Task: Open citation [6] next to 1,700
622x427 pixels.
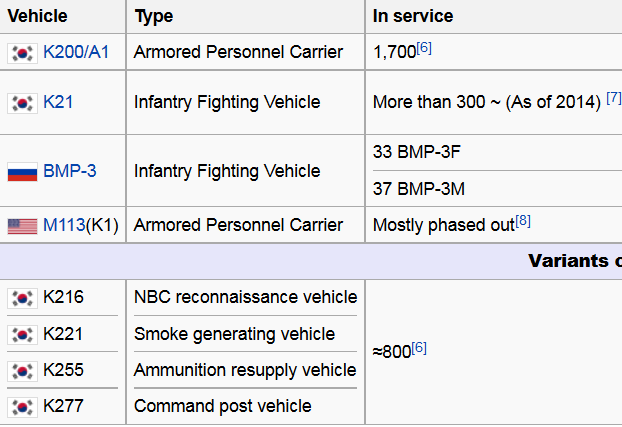Action: pos(424,48)
